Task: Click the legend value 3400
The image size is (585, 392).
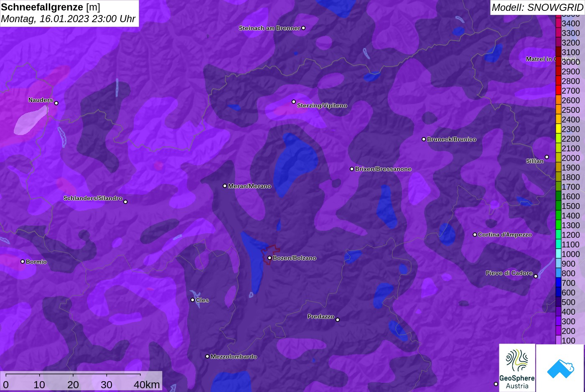Action: pos(571,23)
